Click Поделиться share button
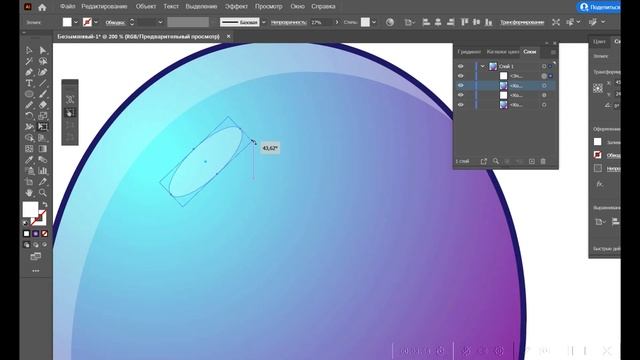This screenshot has height=360, width=640. 598,7
